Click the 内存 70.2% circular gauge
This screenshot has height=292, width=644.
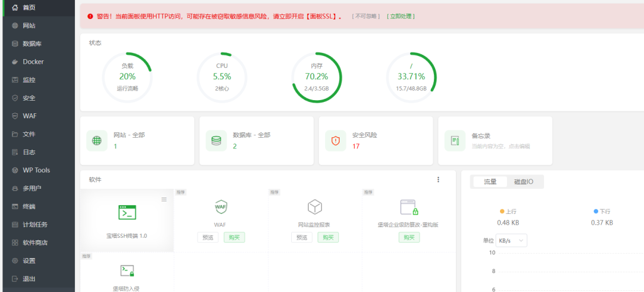pos(317,77)
